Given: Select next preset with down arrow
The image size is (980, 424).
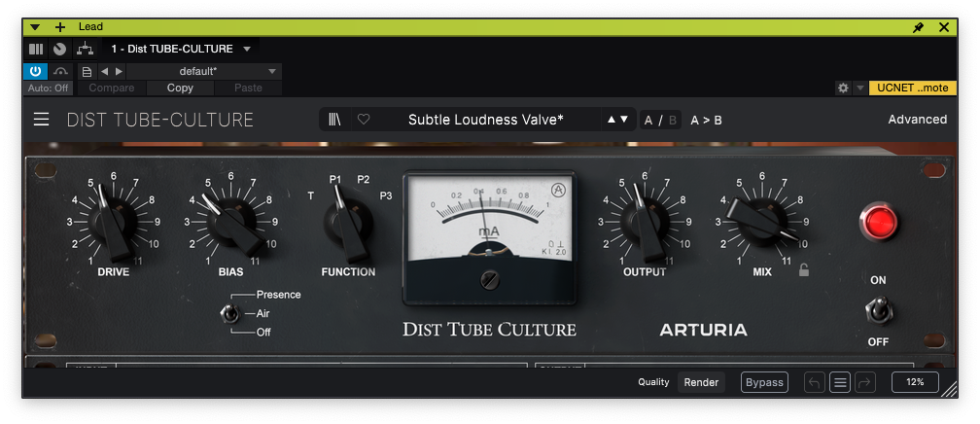Looking at the screenshot, I should point(624,120).
